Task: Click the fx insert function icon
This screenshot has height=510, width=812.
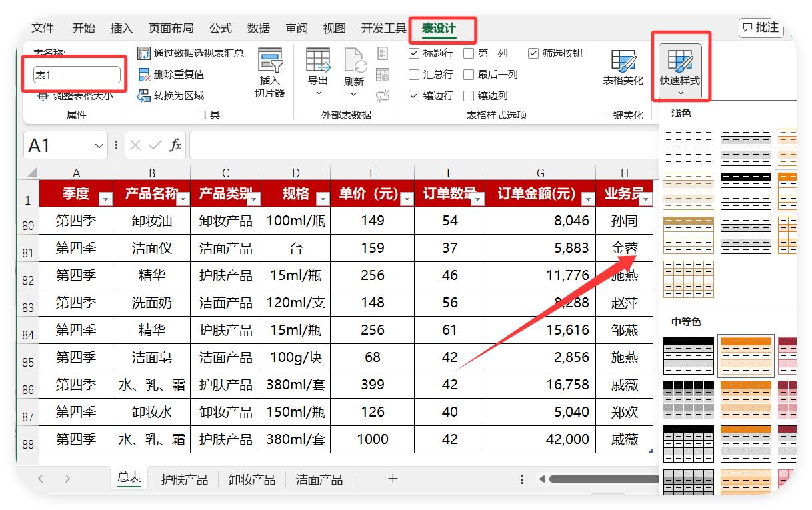Action: (x=175, y=145)
